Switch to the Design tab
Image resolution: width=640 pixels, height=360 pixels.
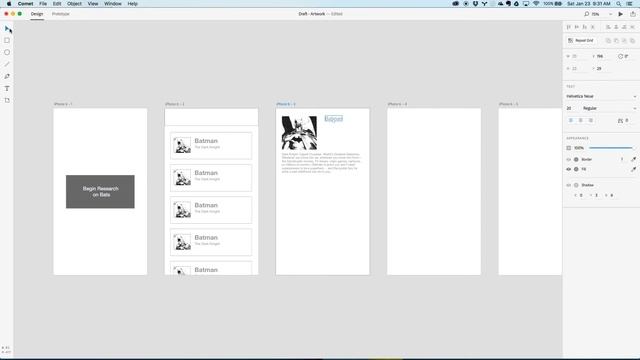point(37,14)
